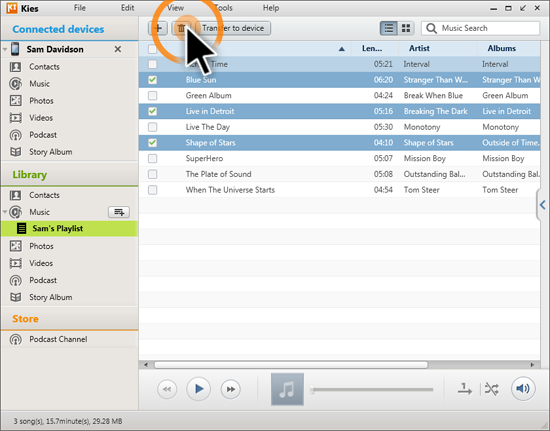Viewport: 550px width, 431px height.
Task: Click the scrollbar right arrow
Action: (x=532, y=365)
